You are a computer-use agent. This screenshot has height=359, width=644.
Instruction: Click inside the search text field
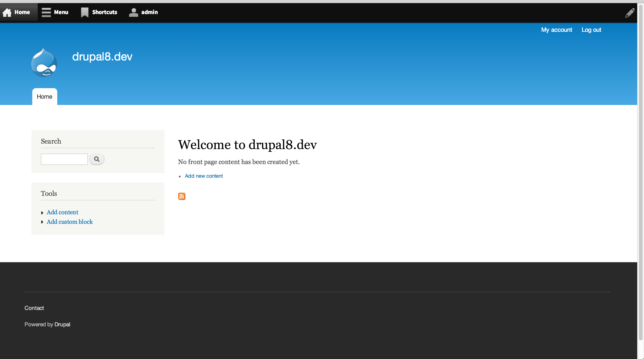click(64, 159)
